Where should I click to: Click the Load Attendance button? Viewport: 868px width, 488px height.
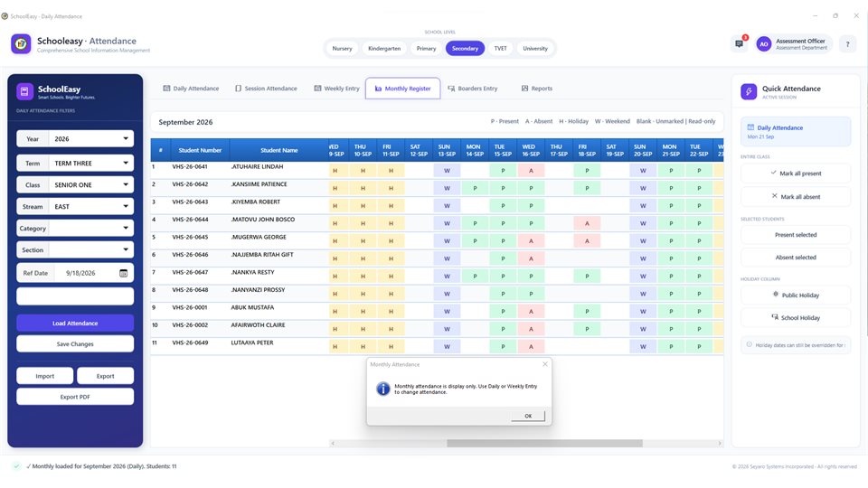pyautogui.click(x=75, y=324)
